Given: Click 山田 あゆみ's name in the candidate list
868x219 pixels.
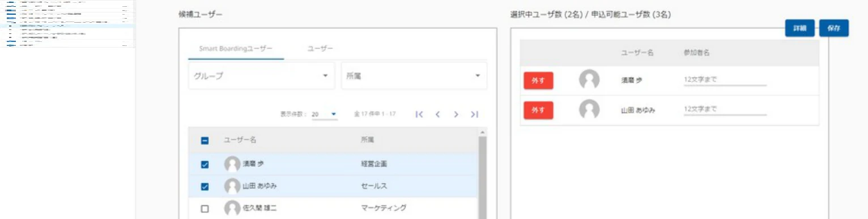Looking at the screenshot, I should tap(260, 186).
